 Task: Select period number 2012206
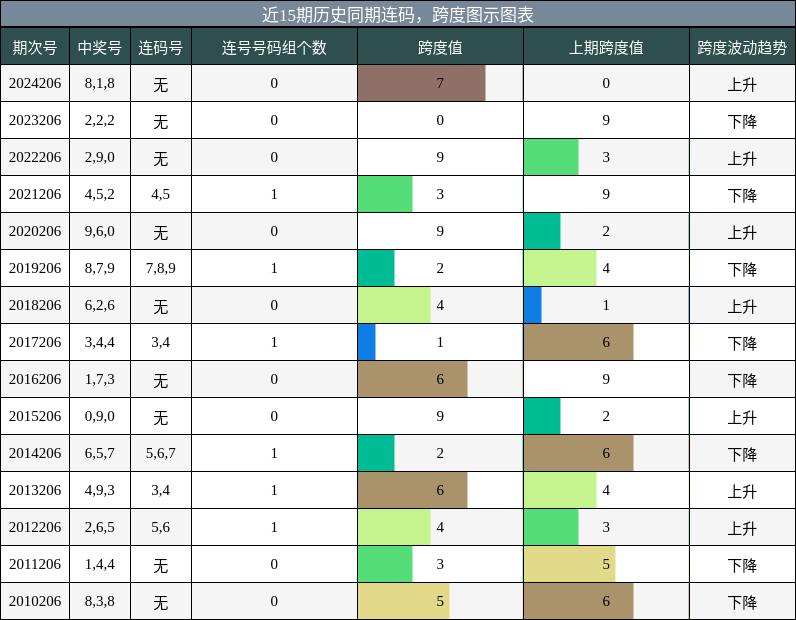(35, 528)
